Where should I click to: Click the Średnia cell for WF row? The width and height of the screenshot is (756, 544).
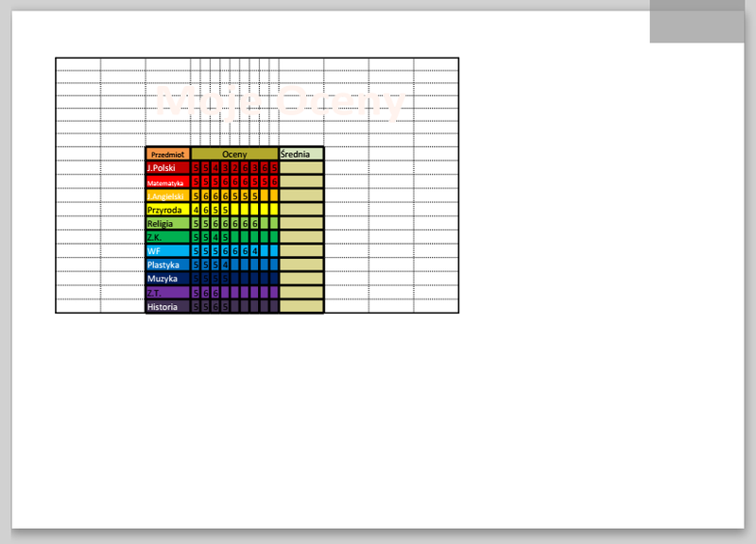click(301, 251)
